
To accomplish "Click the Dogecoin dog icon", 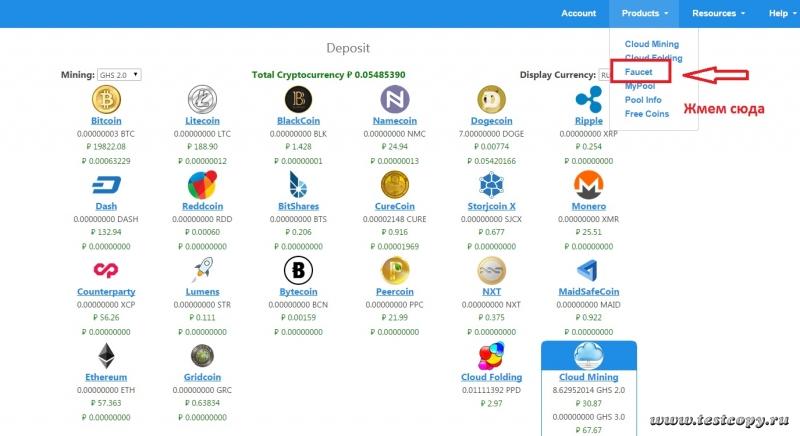I will pyautogui.click(x=491, y=99).
